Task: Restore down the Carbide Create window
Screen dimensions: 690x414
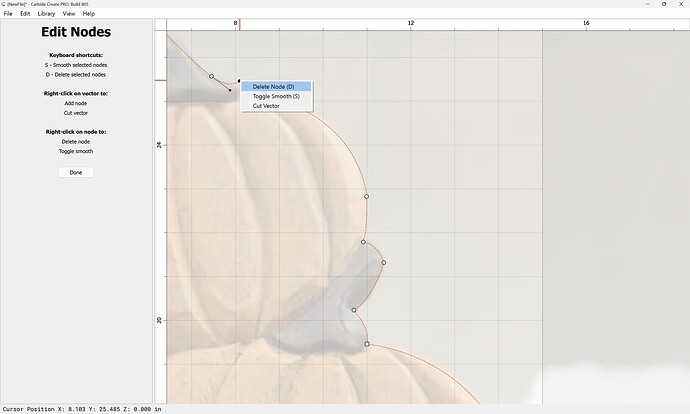Action: point(664,4)
